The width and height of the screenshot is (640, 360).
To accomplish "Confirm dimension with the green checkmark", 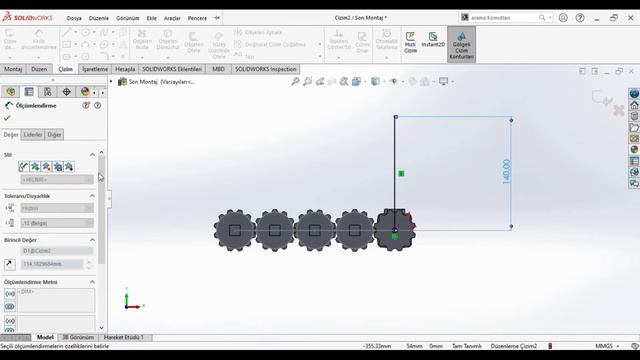I will coord(7,118).
